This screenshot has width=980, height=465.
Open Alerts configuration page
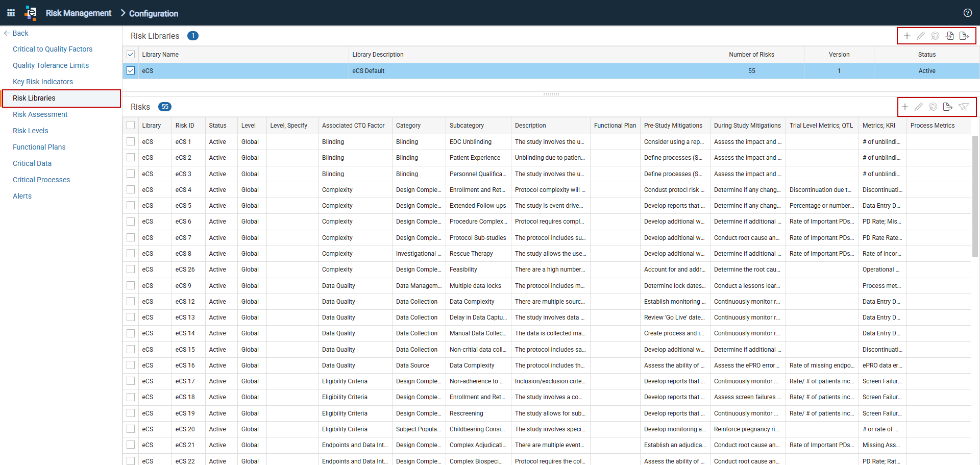point(22,196)
